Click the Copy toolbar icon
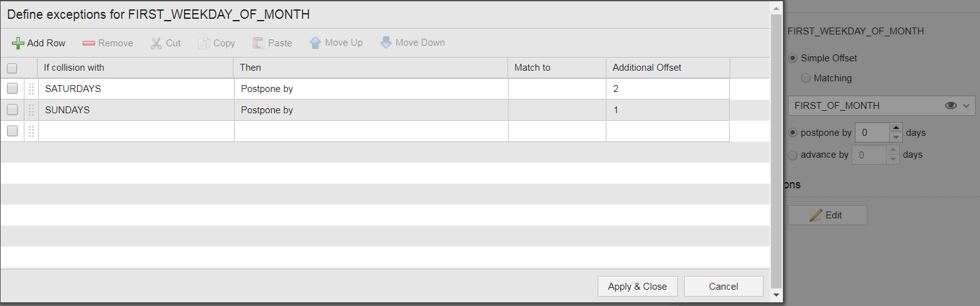 click(x=203, y=43)
